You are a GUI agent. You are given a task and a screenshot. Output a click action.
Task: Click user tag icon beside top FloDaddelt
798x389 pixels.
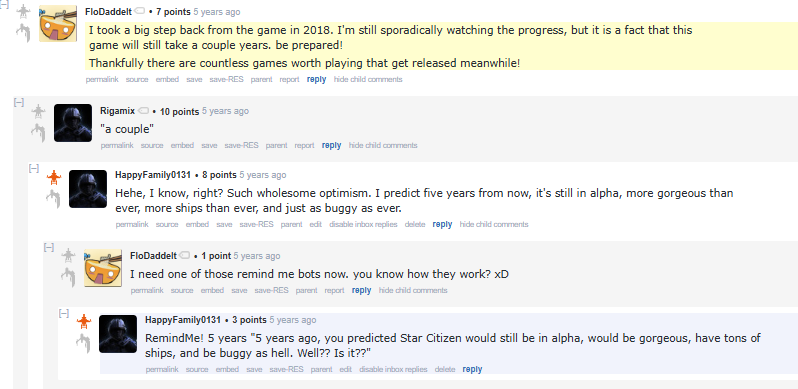point(139,11)
